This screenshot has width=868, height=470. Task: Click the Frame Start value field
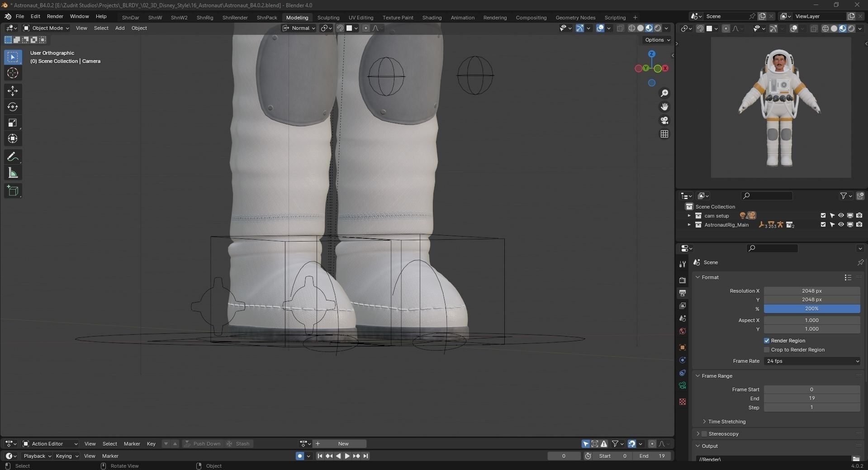(x=812, y=389)
